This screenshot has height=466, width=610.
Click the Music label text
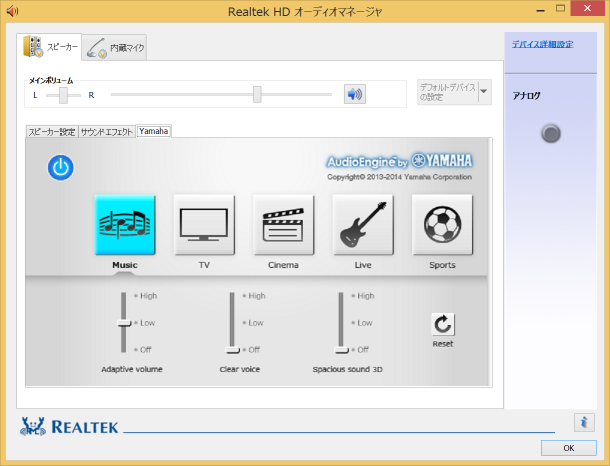(x=125, y=265)
